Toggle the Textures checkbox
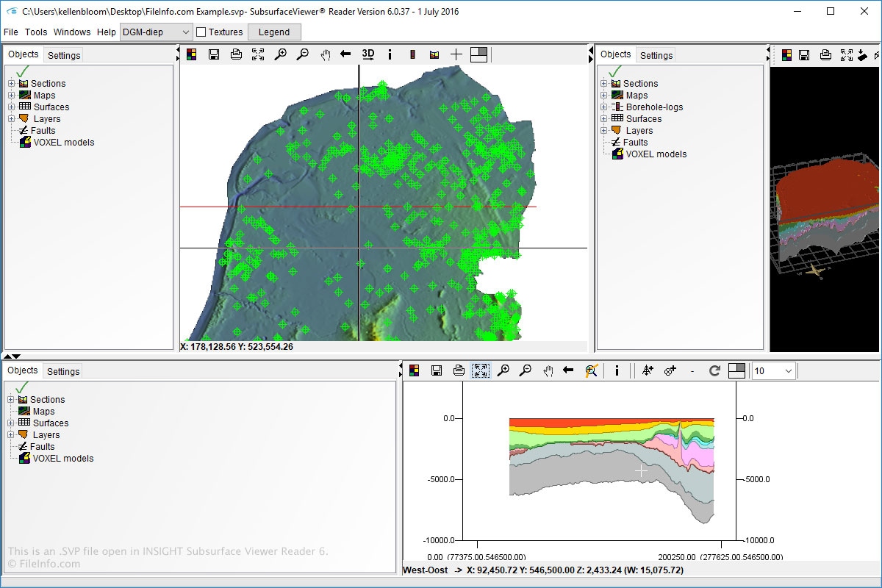The height and width of the screenshot is (588, 882). pyautogui.click(x=201, y=32)
